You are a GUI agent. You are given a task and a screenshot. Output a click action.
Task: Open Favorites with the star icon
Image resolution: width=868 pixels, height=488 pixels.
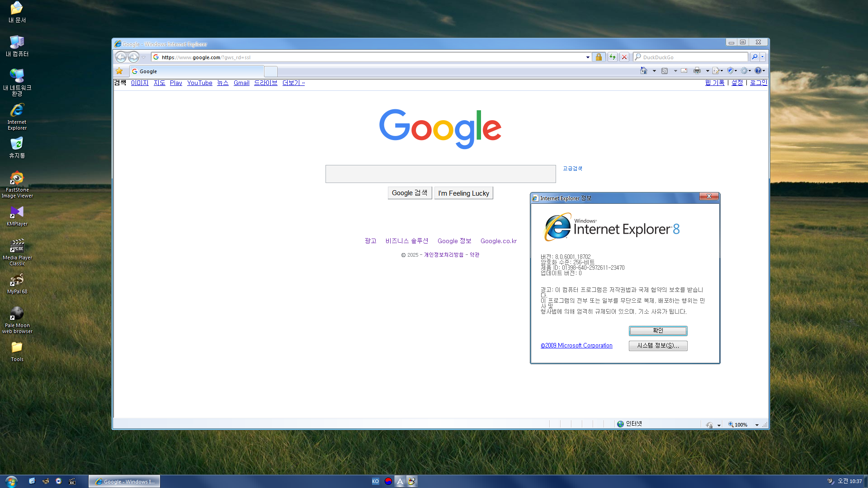[x=119, y=71]
